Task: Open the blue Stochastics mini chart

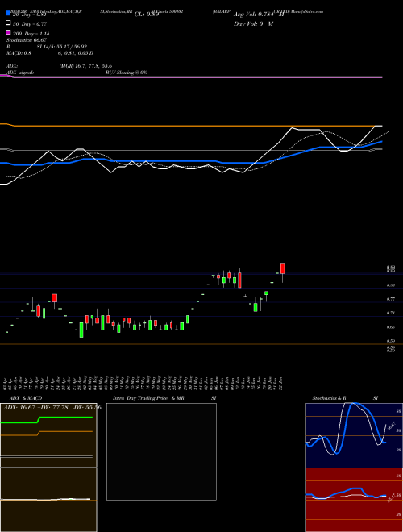Action: point(354,435)
